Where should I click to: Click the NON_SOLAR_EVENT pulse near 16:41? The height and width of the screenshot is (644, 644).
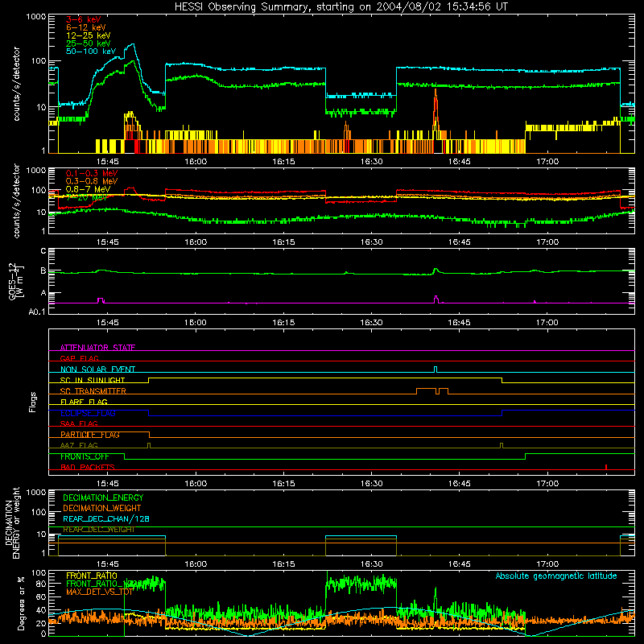436,369
